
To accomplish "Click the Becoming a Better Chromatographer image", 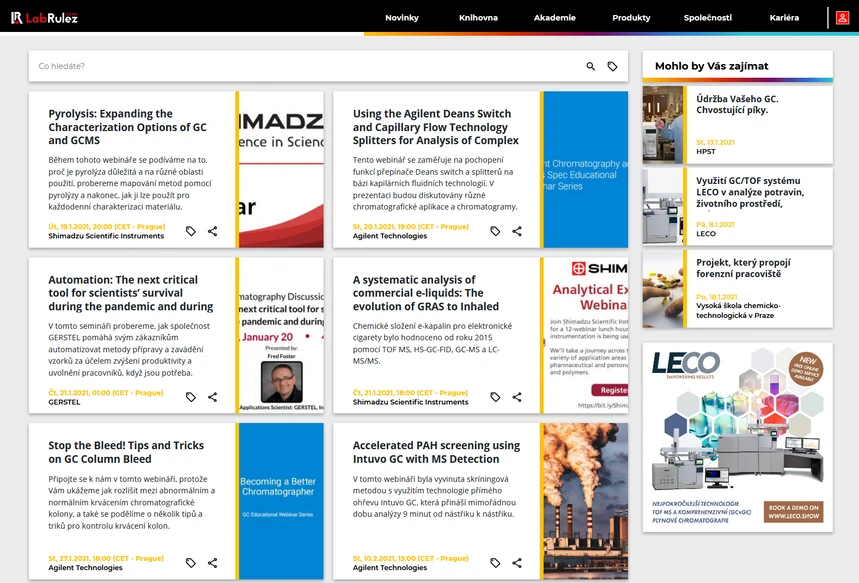I will coord(282,501).
